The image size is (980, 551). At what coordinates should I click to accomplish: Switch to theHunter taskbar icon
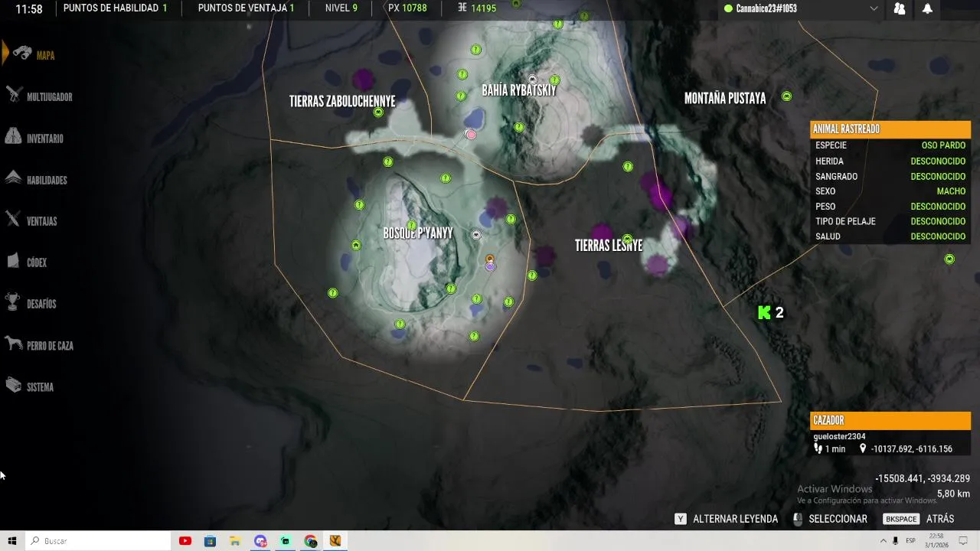pyautogui.click(x=335, y=541)
